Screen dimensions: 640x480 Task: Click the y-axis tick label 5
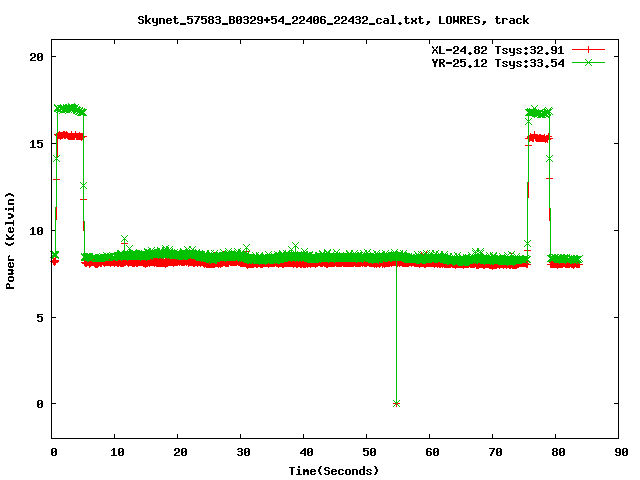tap(40, 318)
